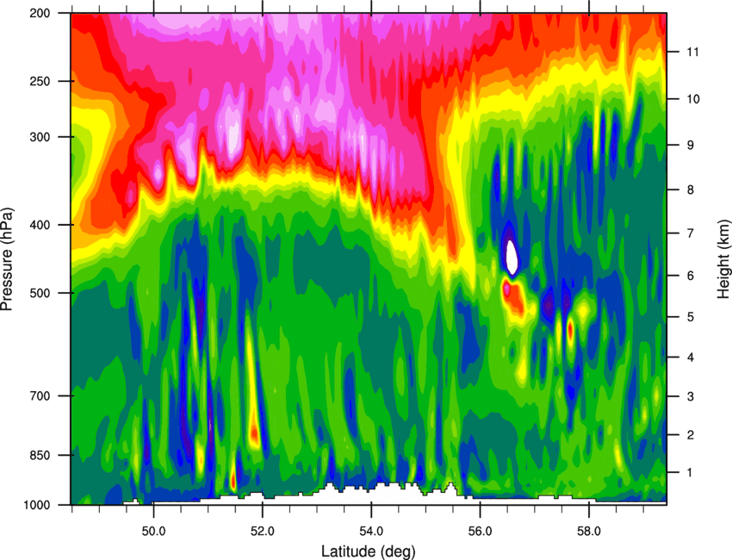Pick the 11 km height label
The width and height of the screenshot is (732, 560).
coord(692,52)
